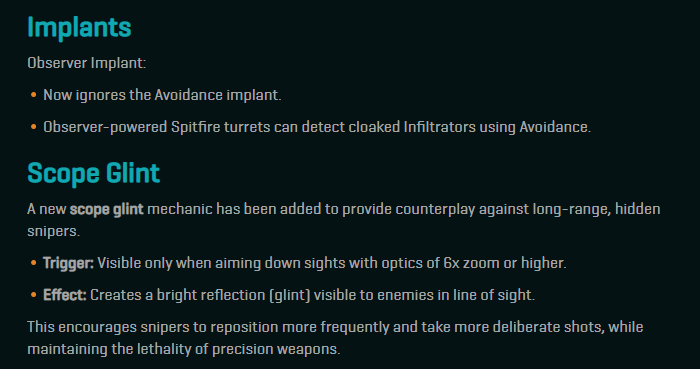Click the Scope Glint section heading
This screenshot has width=700, height=369.
(93, 173)
